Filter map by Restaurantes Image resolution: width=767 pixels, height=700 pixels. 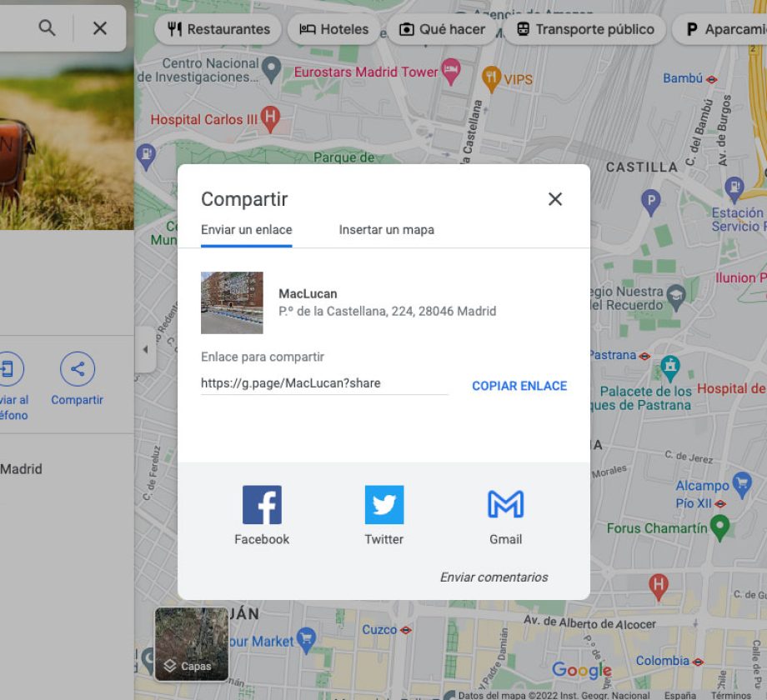218,29
